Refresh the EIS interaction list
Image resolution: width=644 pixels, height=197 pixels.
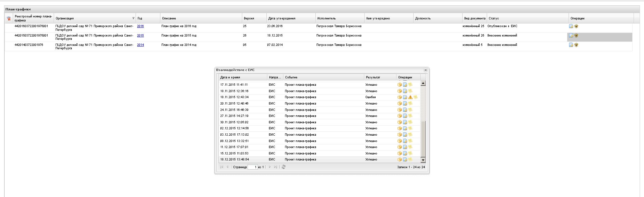coord(283,167)
